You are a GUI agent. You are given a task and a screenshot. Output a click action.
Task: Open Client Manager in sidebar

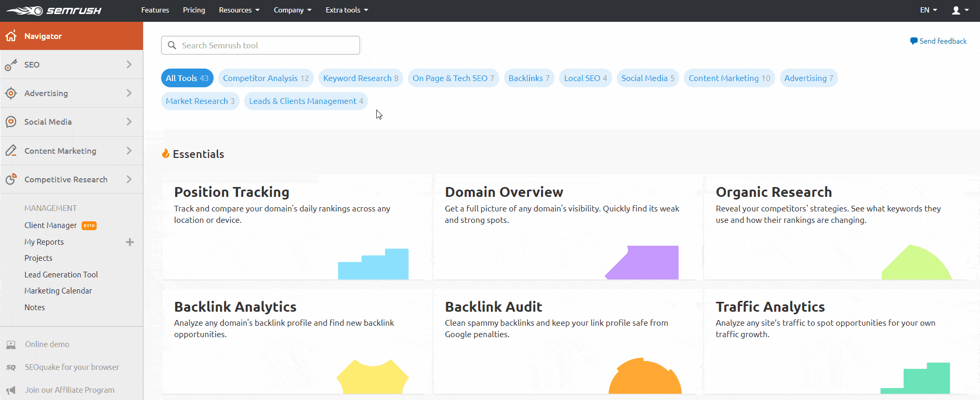point(50,225)
